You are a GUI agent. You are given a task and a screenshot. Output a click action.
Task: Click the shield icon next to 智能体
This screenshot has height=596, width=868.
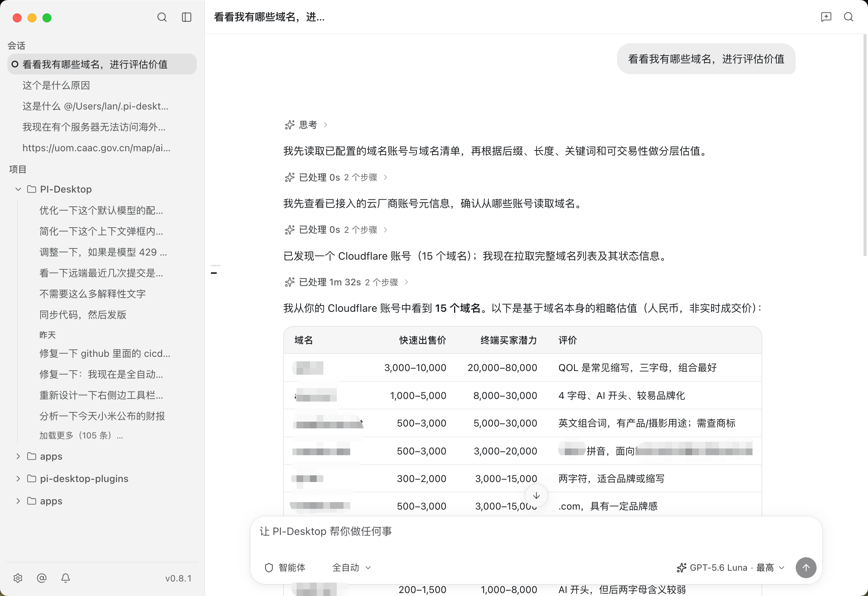click(x=269, y=568)
